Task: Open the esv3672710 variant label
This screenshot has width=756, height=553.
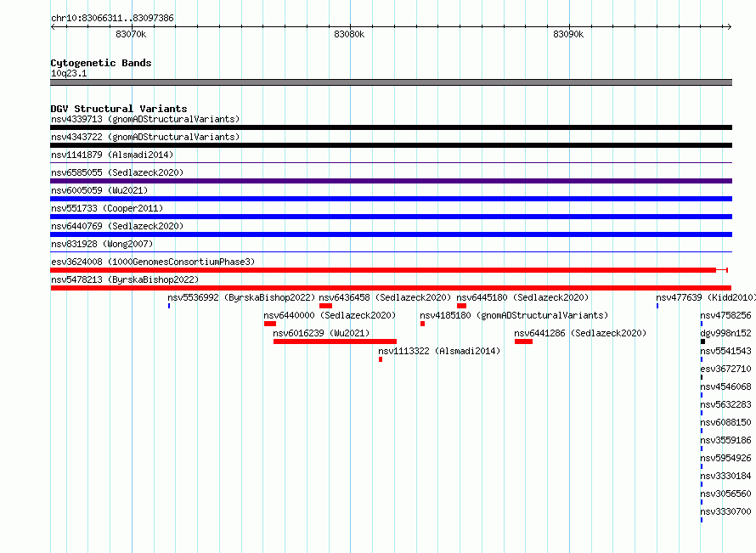Action: tap(725, 369)
